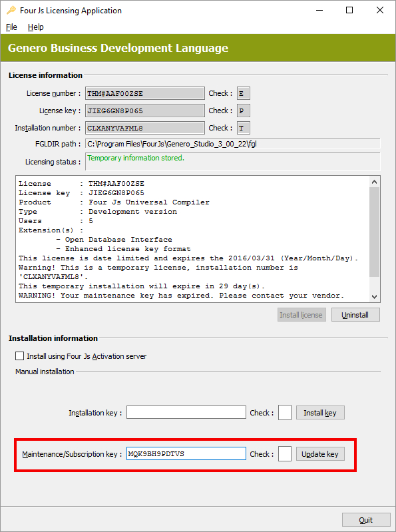Click the License key Check field P
Viewport: 396px width, 532px height.
(x=243, y=111)
